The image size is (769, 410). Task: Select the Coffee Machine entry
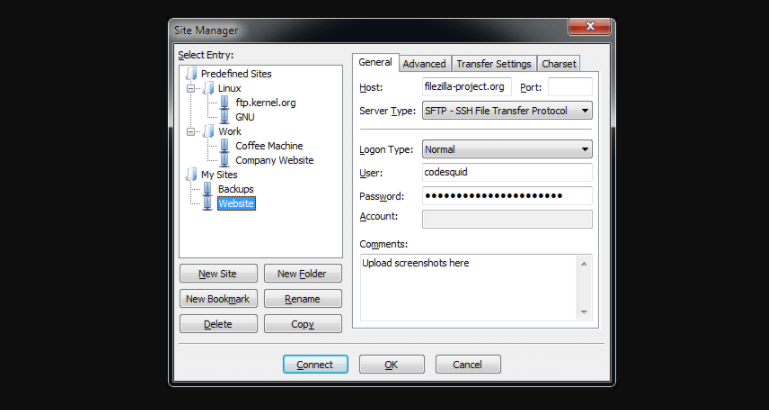point(269,146)
